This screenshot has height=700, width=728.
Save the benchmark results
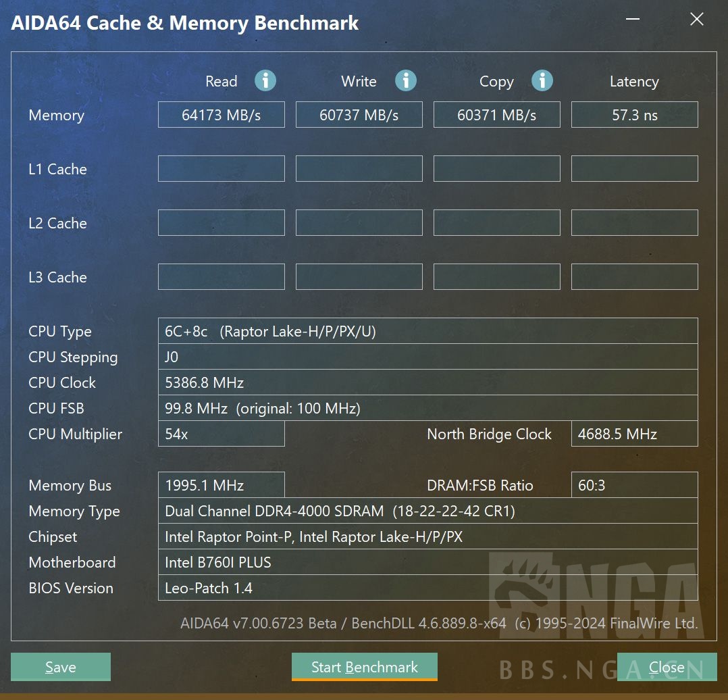pyautogui.click(x=61, y=667)
